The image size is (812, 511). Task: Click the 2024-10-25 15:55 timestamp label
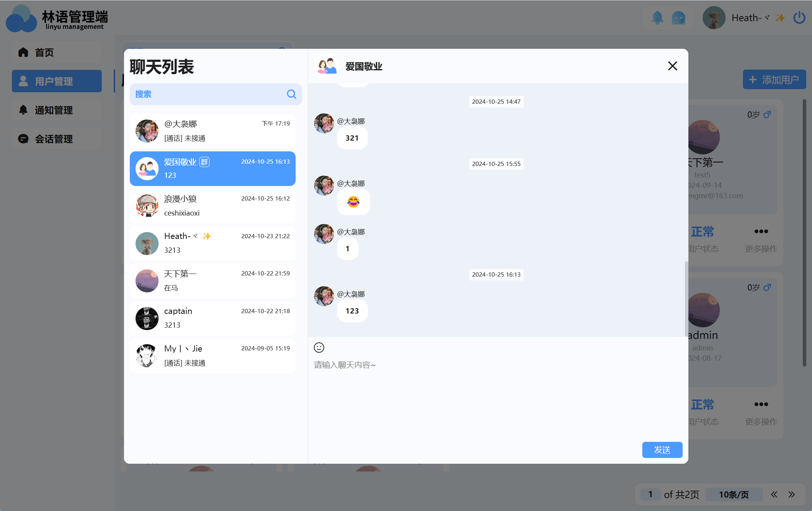tap(496, 164)
